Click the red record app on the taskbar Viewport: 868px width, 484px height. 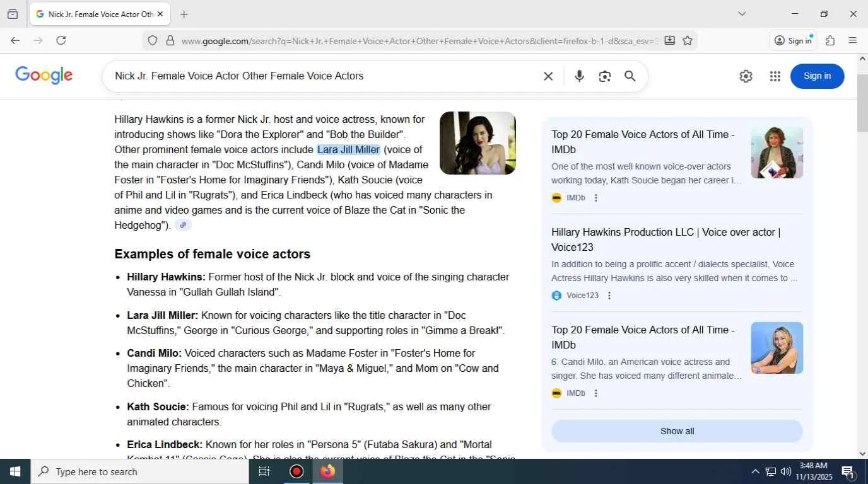pyautogui.click(x=296, y=471)
